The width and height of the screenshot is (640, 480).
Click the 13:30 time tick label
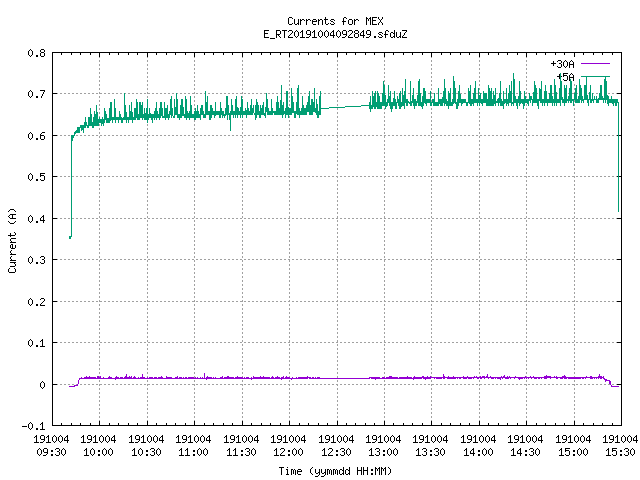[431, 452]
